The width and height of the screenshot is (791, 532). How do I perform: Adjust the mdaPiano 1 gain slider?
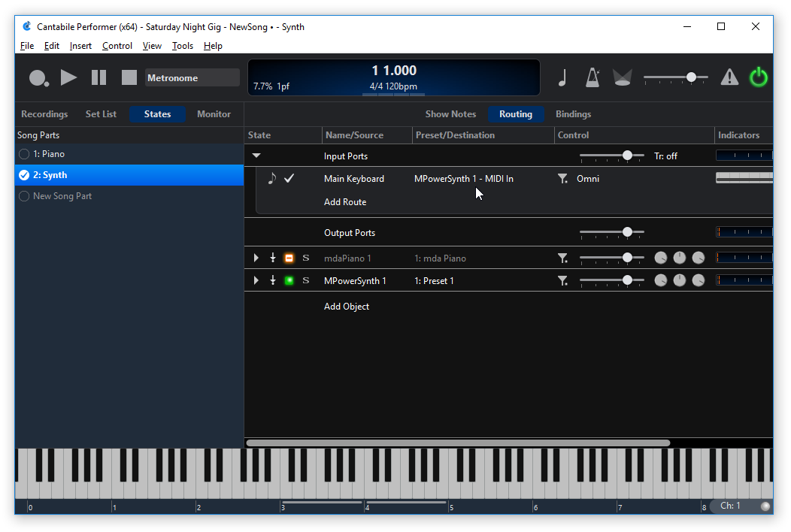[612, 258]
